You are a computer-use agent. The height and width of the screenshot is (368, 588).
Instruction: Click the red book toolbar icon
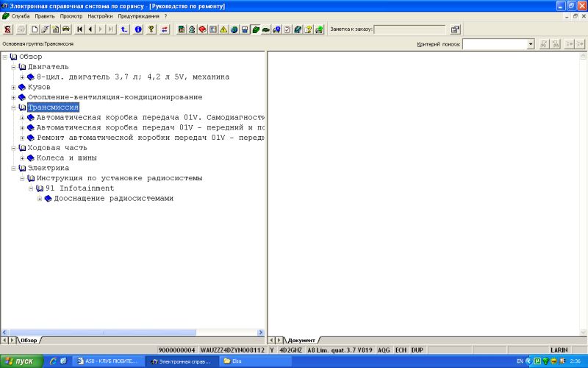tap(202, 29)
